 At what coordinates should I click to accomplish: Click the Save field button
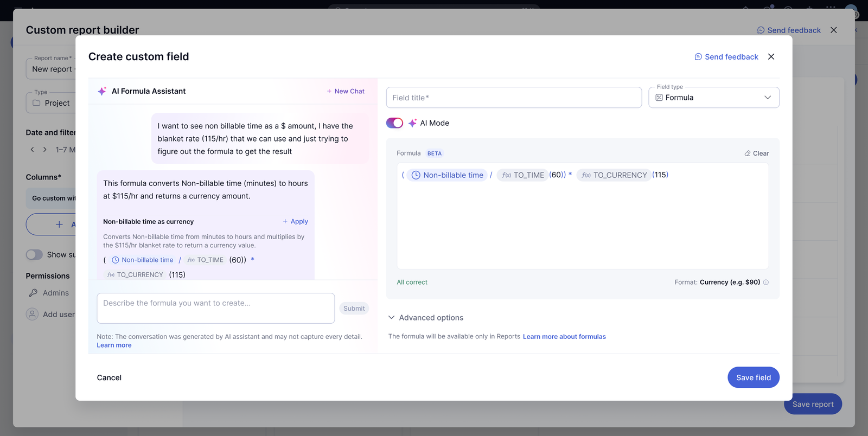tap(753, 377)
